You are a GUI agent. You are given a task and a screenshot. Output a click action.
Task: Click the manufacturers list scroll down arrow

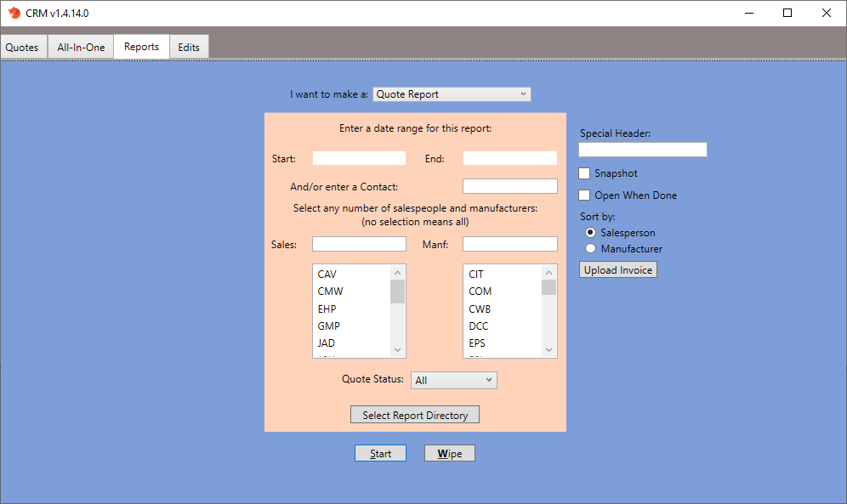(x=549, y=349)
